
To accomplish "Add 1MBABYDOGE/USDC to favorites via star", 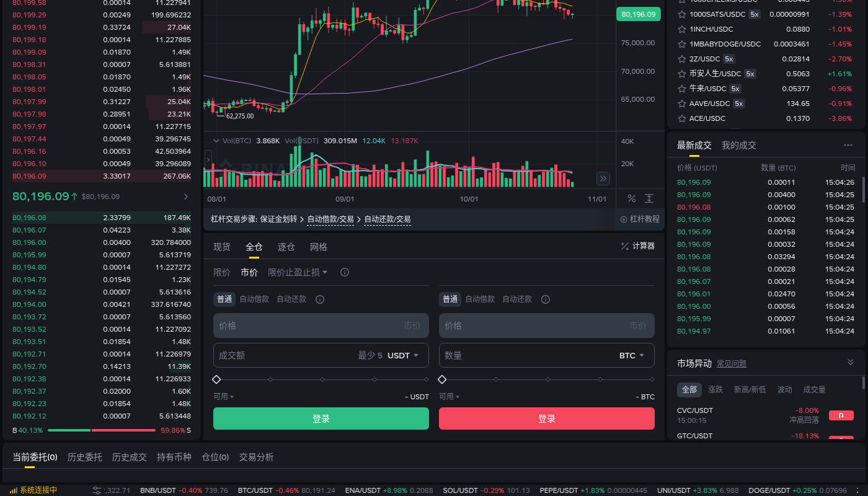I will [x=682, y=44].
